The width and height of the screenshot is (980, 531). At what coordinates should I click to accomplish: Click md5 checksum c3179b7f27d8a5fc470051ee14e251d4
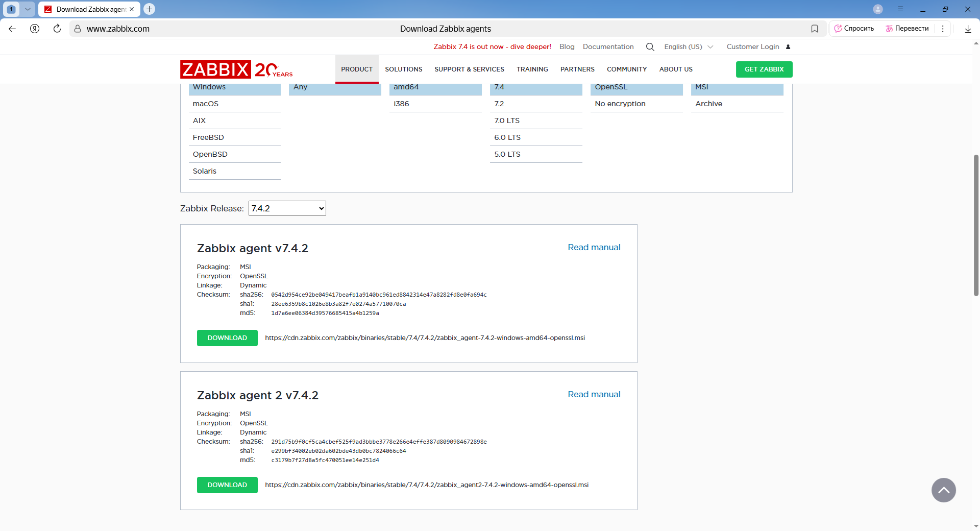[325, 460]
